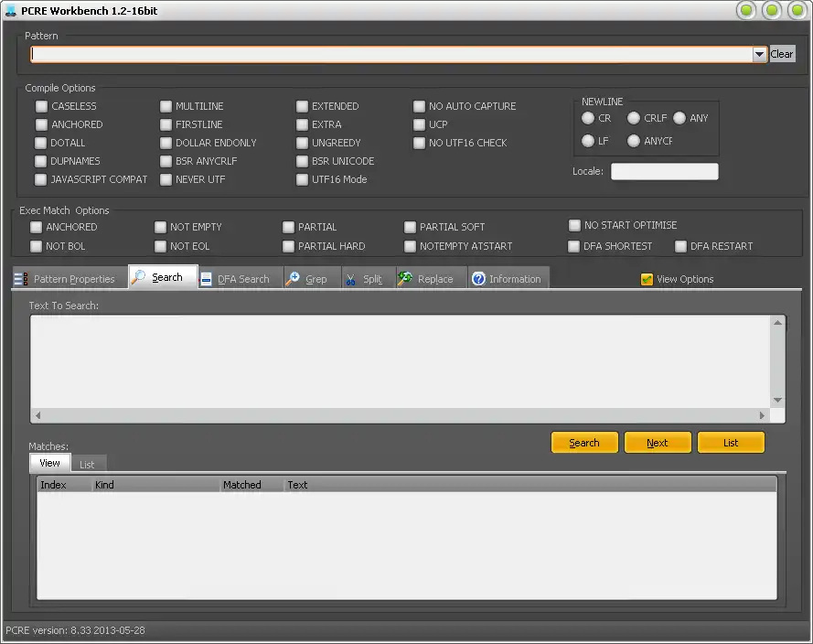The width and height of the screenshot is (813, 644).
Task: Select the ANY newline radio button
Action: pyautogui.click(x=679, y=118)
